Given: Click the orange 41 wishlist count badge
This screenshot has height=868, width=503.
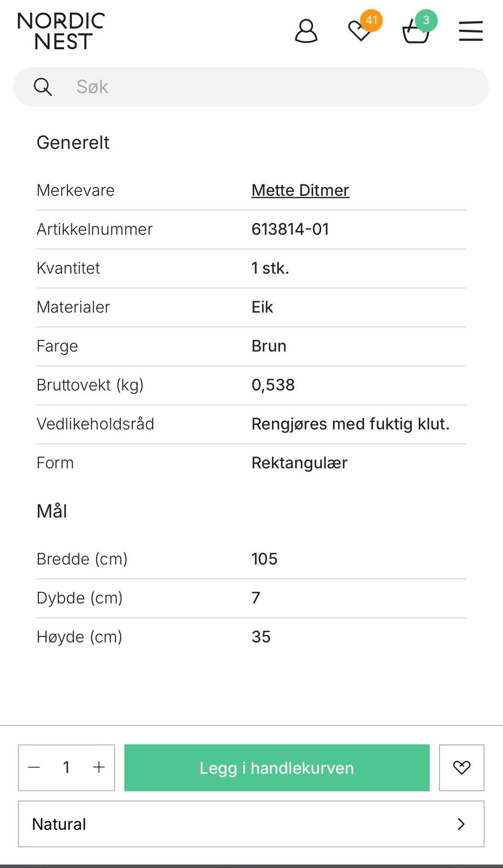Looking at the screenshot, I should point(371,20).
